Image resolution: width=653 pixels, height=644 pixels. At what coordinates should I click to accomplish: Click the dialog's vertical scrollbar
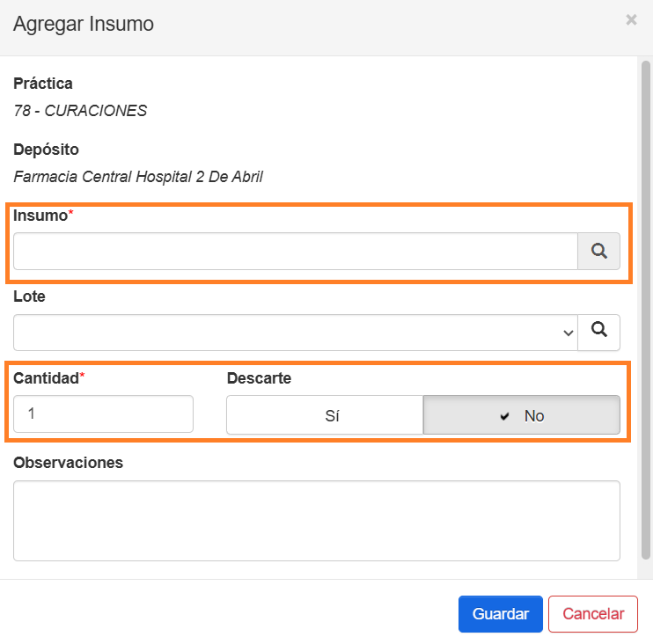tap(645, 311)
